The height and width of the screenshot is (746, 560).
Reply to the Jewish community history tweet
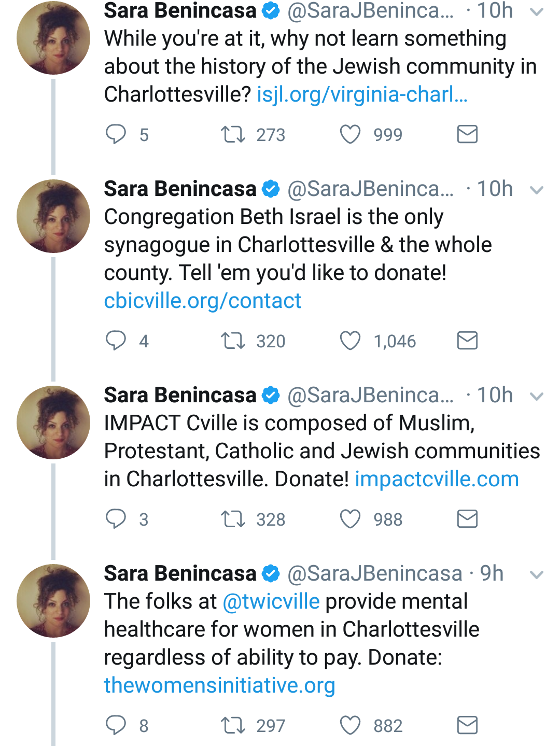tap(116, 134)
